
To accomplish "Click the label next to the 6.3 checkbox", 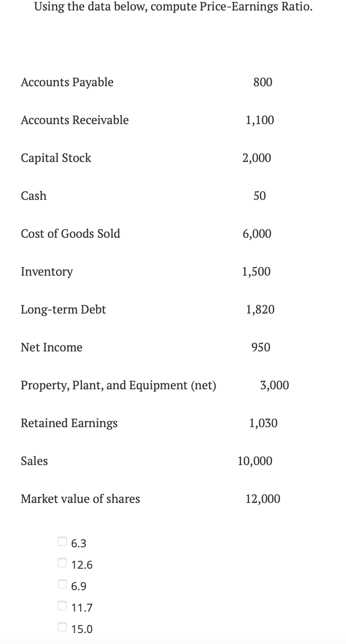I will [x=78, y=543].
